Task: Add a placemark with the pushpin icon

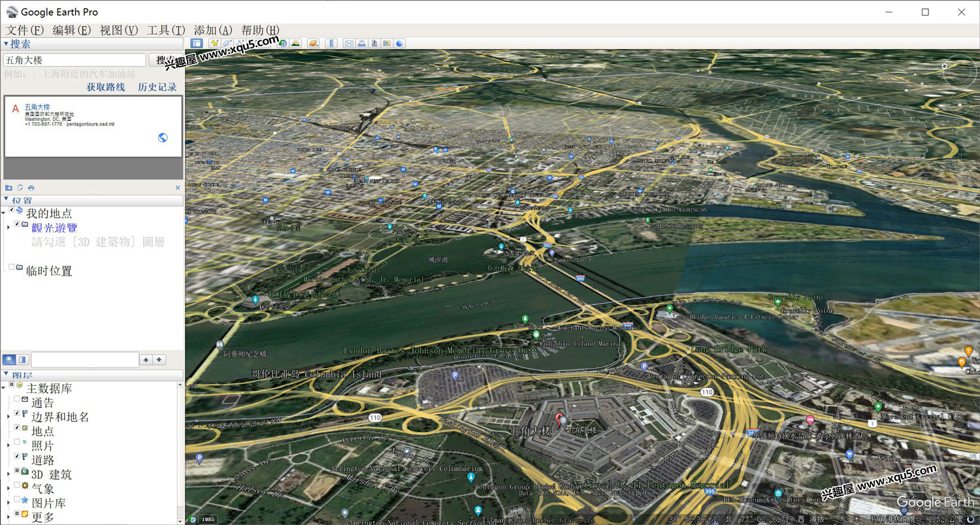Action: 214,43
